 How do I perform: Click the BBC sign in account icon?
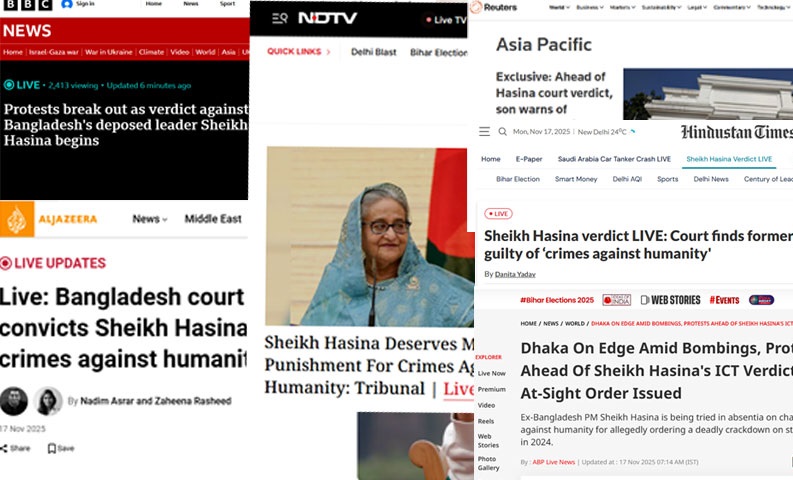[67, 4]
